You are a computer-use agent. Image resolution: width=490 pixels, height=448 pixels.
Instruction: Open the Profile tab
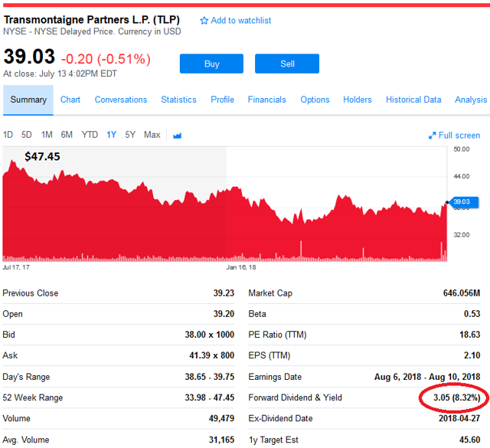tap(223, 100)
